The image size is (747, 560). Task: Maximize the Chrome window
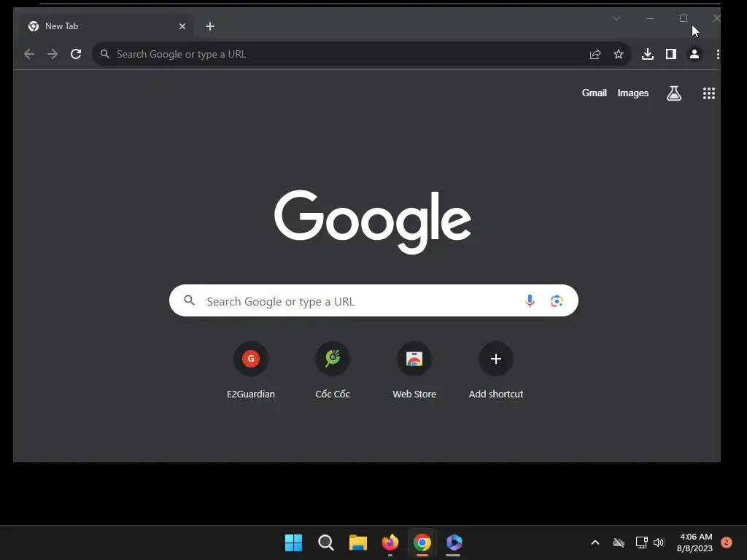coord(683,18)
